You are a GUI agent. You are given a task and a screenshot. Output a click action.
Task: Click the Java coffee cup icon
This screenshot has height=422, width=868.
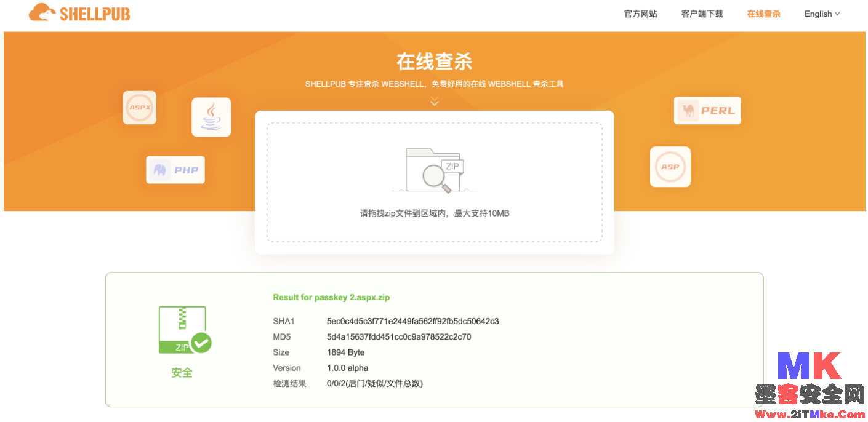pyautogui.click(x=211, y=117)
